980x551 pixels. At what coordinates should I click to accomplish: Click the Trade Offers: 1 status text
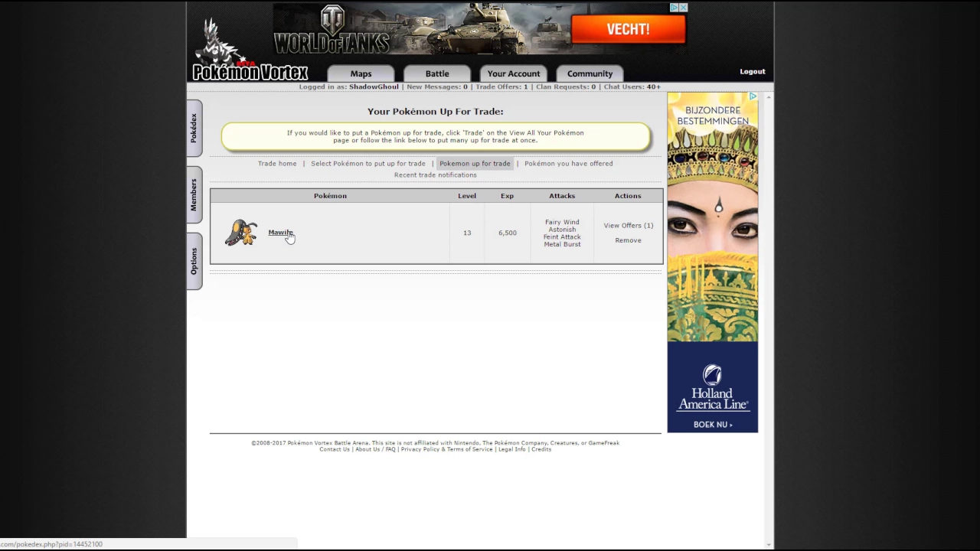pyautogui.click(x=502, y=86)
